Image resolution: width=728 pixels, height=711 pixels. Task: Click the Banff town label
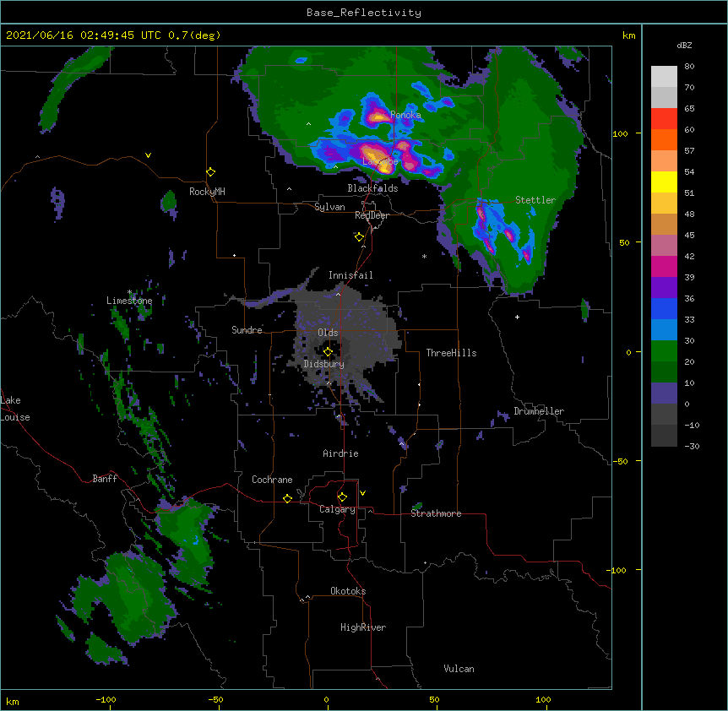pos(105,479)
